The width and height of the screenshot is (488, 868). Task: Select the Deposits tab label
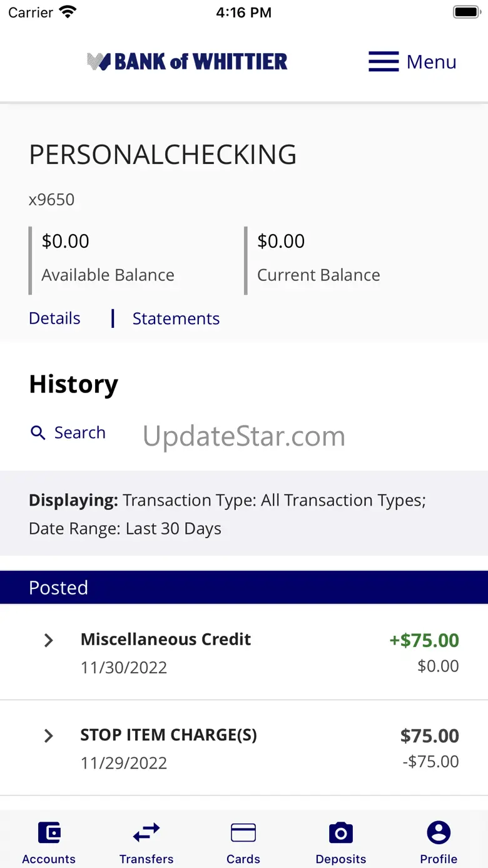pos(341,859)
